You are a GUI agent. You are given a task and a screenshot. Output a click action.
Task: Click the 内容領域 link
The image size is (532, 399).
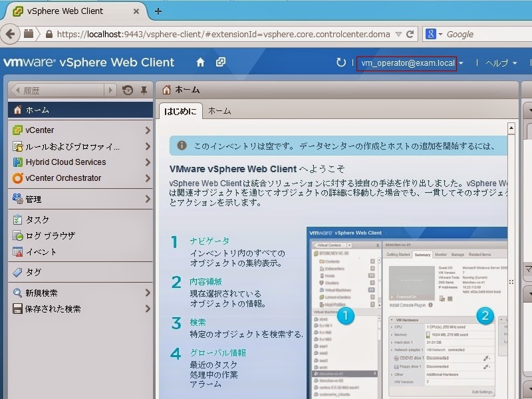(x=206, y=281)
